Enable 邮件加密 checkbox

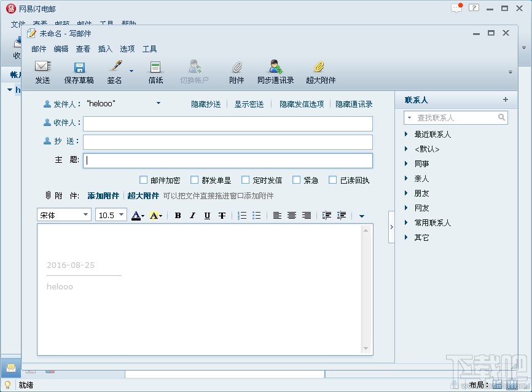click(x=144, y=179)
